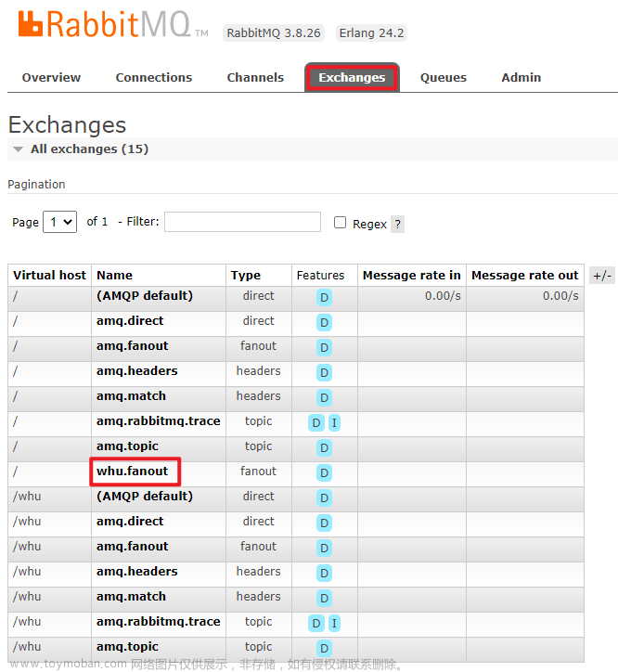
Task: Collapse the All exchanges (15) section
Action: click(x=89, y=149)
